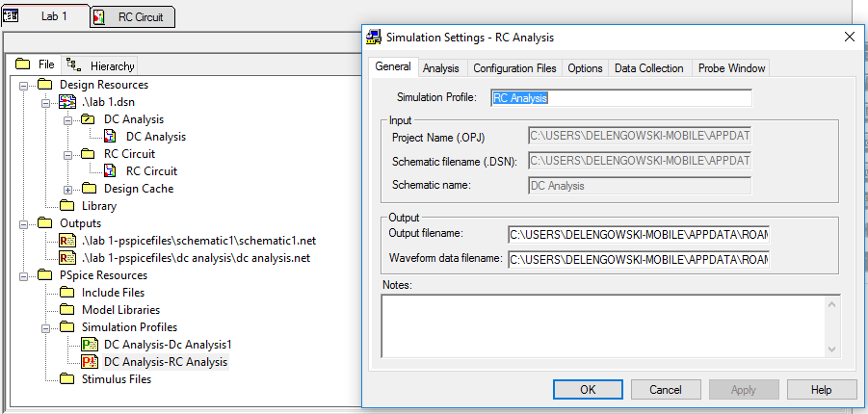Open Help for Simulation Settings
The height and width of the screenshot is (414, 868).
pos(822,390)
